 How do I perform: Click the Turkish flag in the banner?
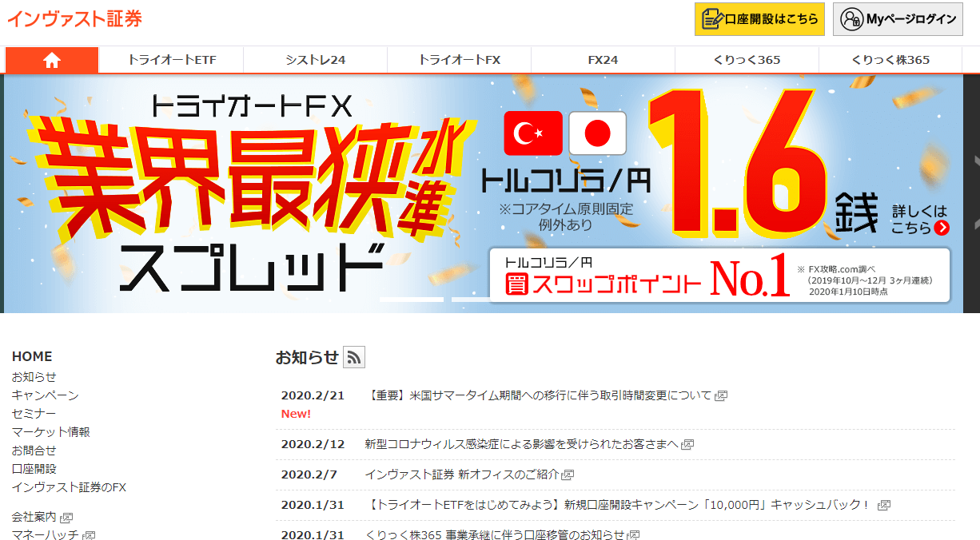533,133
